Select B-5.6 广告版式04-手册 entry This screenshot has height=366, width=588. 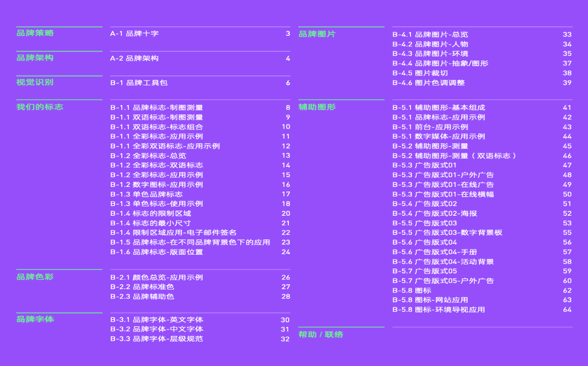tap(435, 252)
